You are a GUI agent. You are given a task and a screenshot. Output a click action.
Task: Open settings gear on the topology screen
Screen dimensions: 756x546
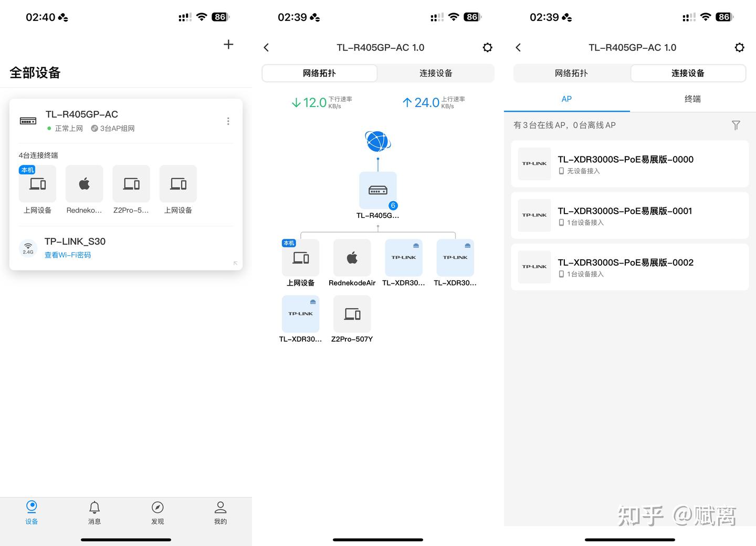tap(488, 48)
